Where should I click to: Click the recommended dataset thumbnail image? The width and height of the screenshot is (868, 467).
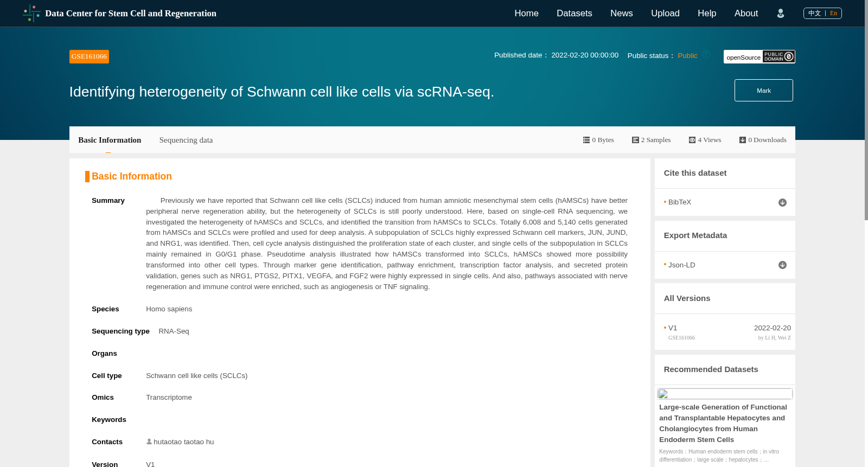coord(725,394)
